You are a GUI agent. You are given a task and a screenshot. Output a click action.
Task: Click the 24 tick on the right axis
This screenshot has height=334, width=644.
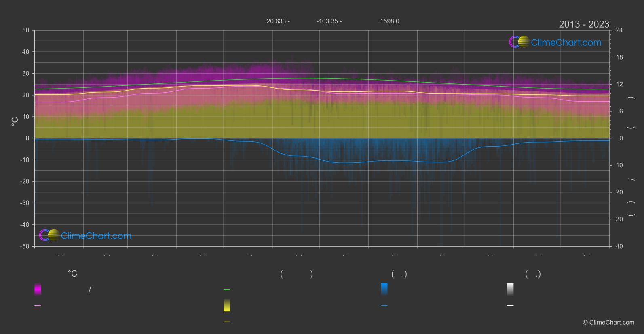619,30
